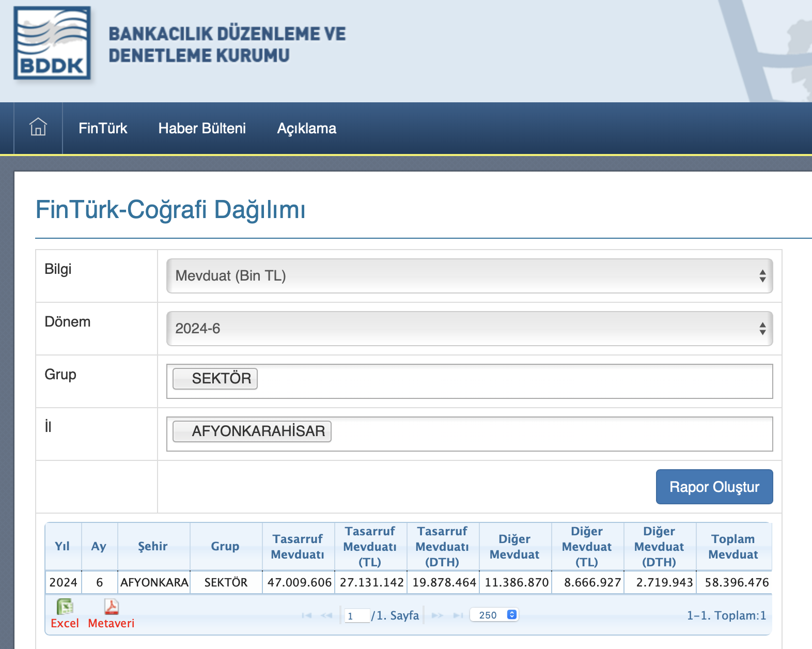Screen dimensions: 812x649
Task: Click the BDDK logo
Action: tap(52, 43)
